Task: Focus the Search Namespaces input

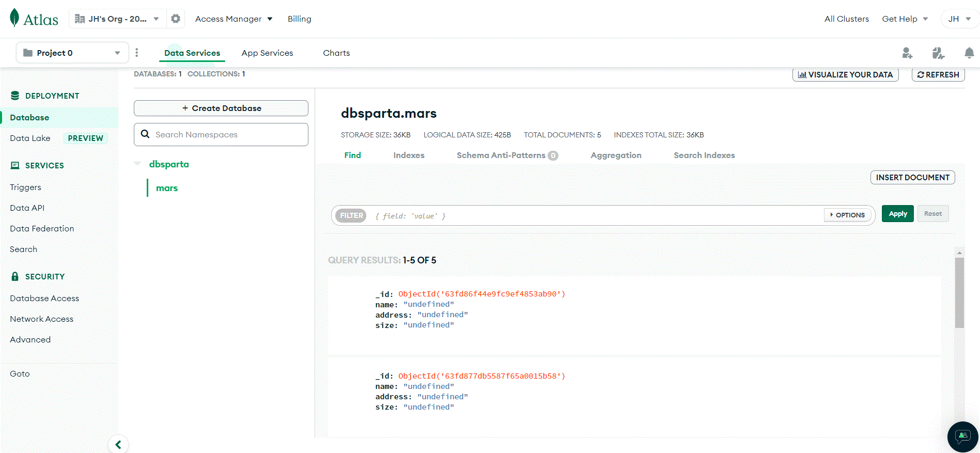Action: click(221, 134)
